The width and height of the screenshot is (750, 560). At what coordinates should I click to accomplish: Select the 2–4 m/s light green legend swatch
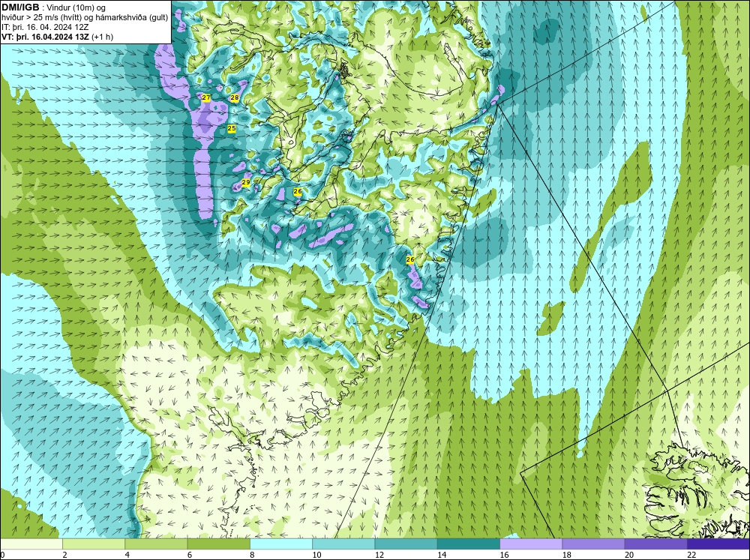click(x=94, y=544)
